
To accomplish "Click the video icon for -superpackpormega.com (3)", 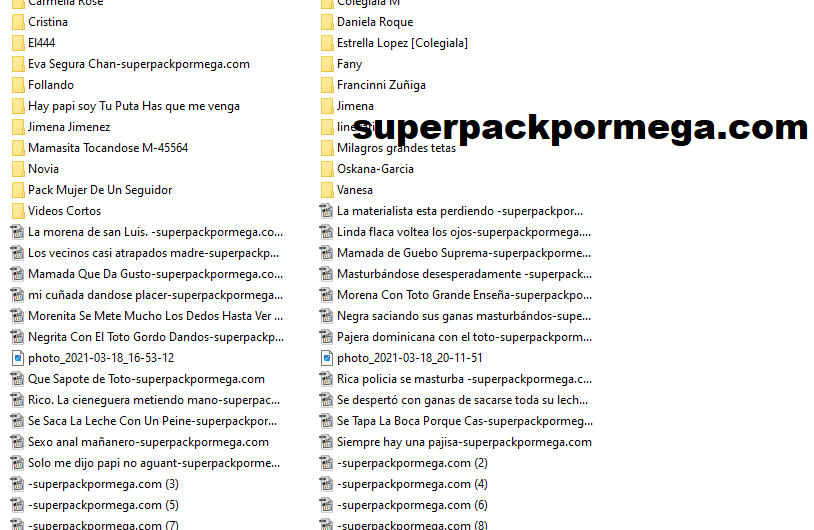I will tap(18, 484).
